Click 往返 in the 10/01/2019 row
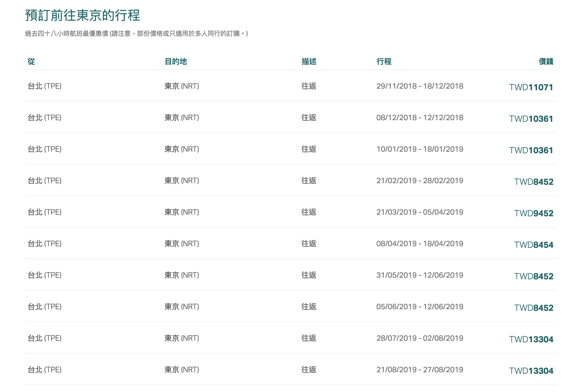 tap(309, 149)
